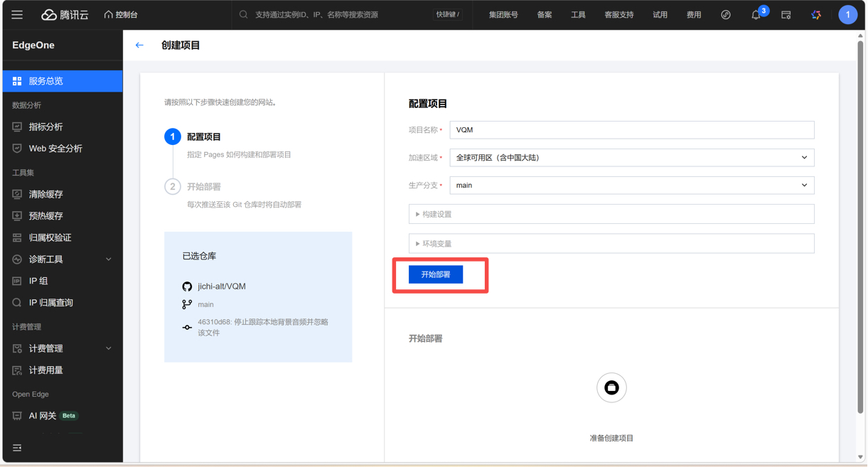Open the user avatar menu
The height and width of the screenshot is (467, 868).
pos(847,15)
